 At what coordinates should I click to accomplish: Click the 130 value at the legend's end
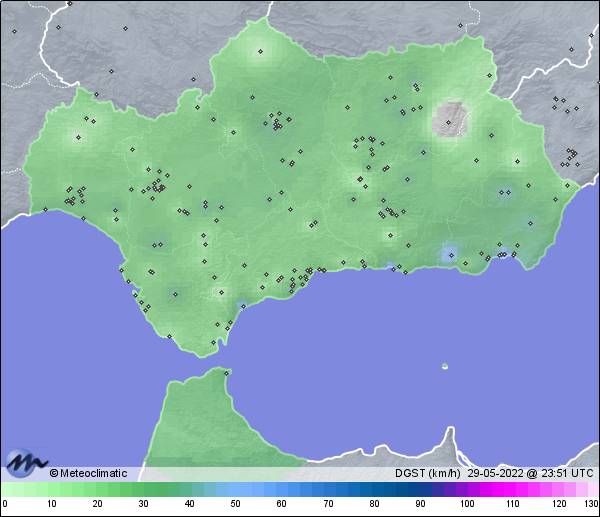591,504
